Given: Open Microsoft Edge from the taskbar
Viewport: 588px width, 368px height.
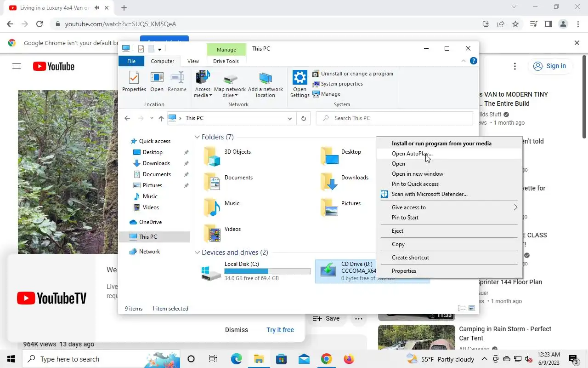Looking at the screenshot, I should (236, 359).
